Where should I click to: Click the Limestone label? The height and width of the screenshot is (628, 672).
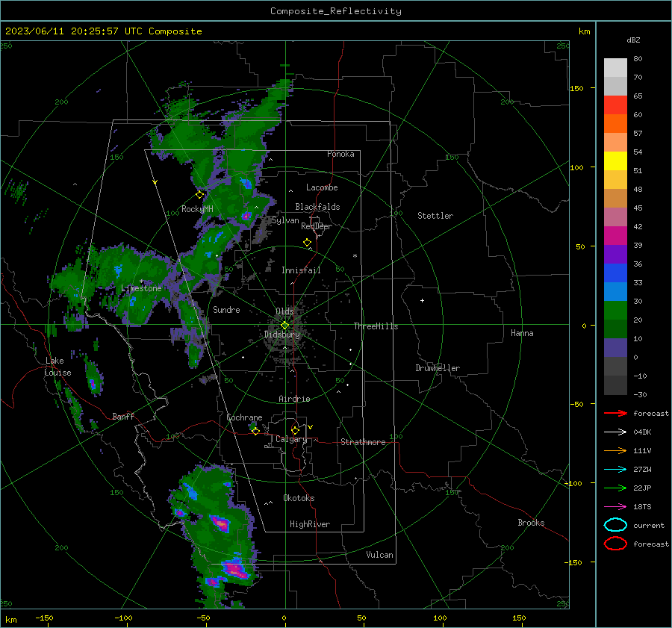click(x=141, y=288)
